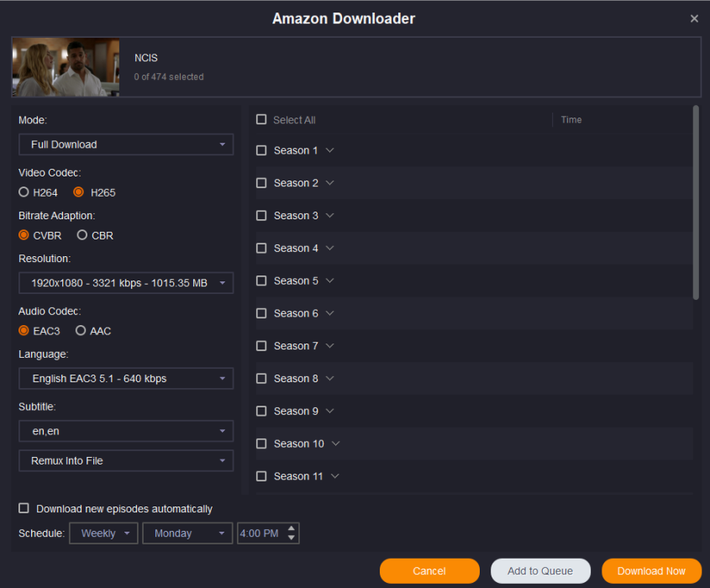Switch audio codec to AAC
The width and height of the screenshot is (710, 588).
81,331
